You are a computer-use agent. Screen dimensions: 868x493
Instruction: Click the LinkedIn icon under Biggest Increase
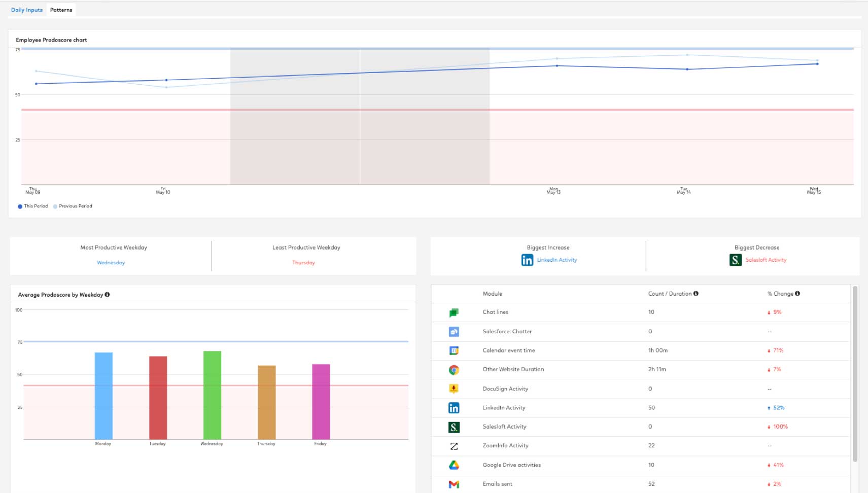[527, 260]
